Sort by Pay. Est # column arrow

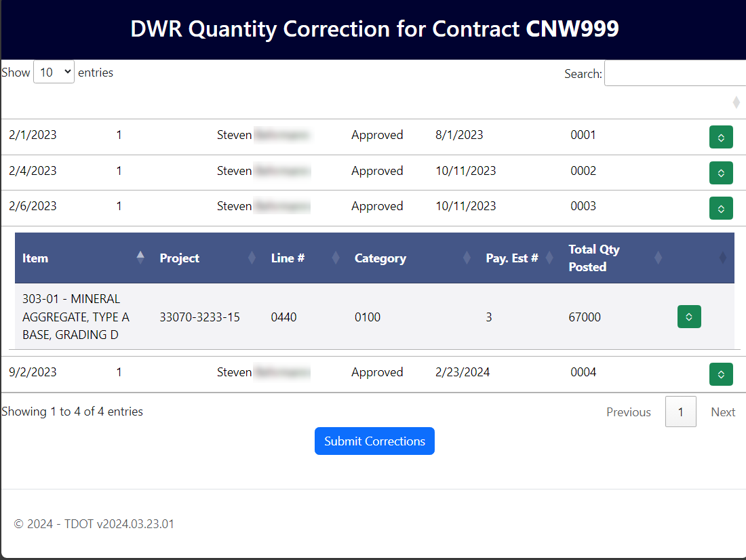click(x=549, y=258)
